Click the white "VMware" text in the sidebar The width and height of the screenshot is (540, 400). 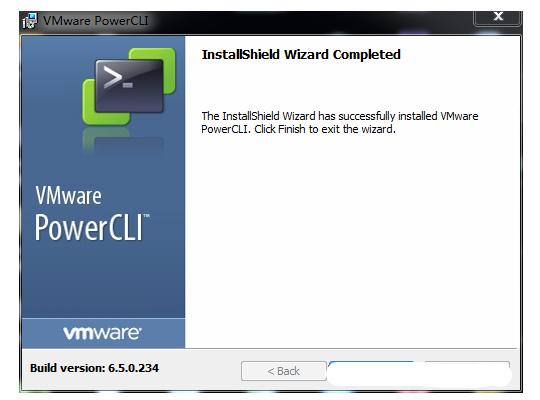[68, 195]
